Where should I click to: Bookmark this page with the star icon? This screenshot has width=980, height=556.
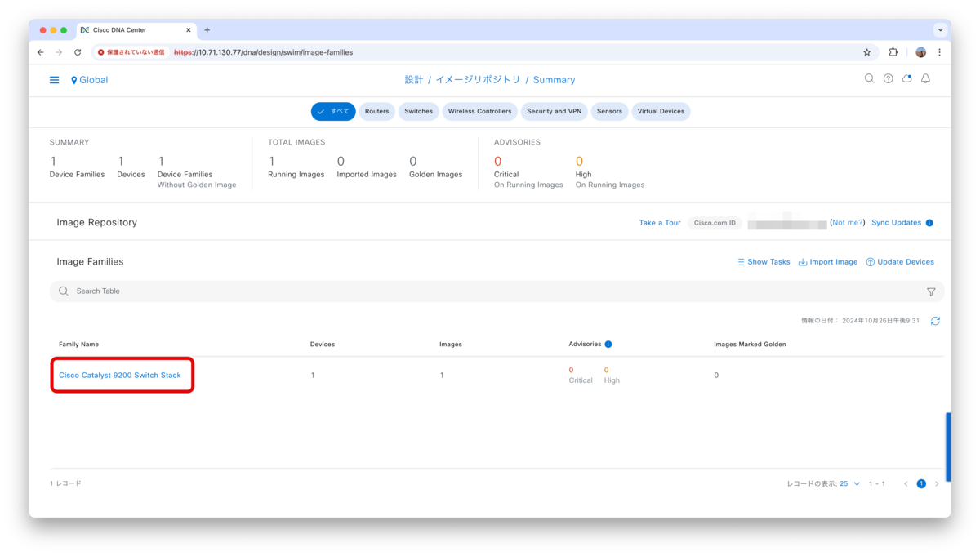coord(867,52)
